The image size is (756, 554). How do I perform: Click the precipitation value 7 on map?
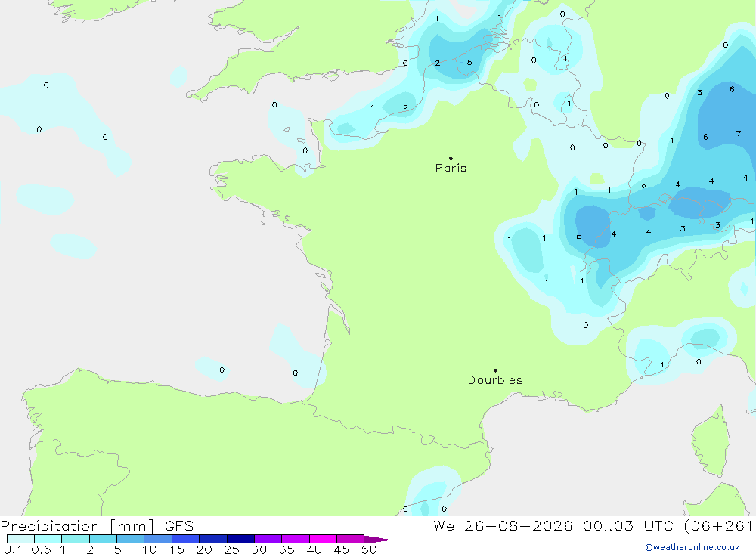[738, 134]
